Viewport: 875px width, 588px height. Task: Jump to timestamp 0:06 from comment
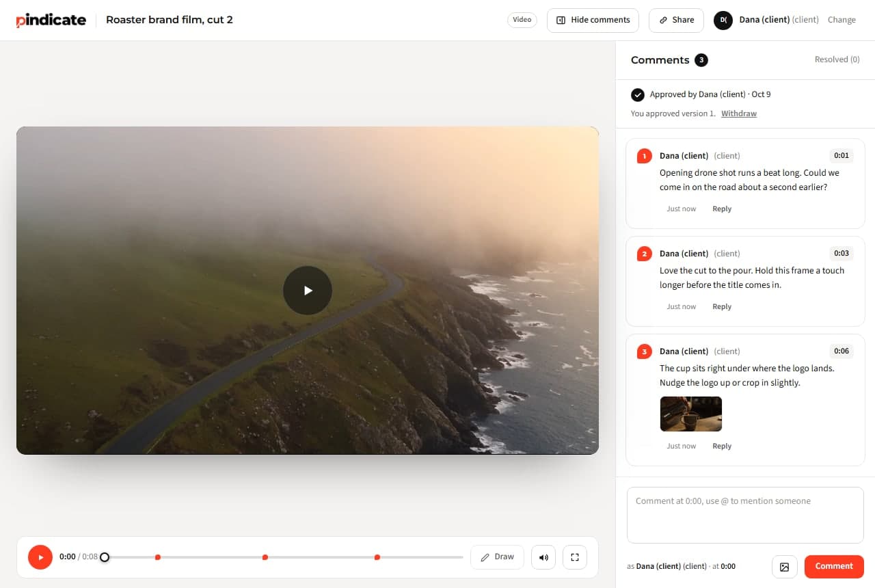coord(842,351)
